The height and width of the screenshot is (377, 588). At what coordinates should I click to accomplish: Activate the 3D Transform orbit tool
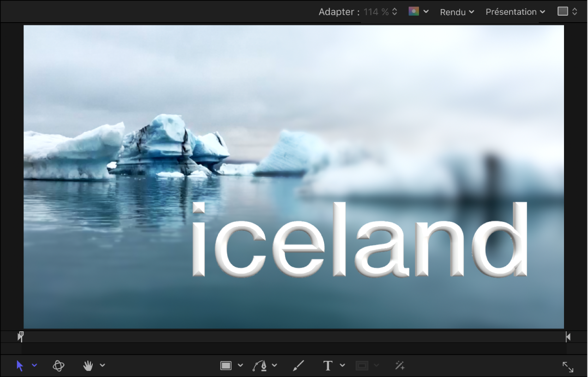click(59, 366)
